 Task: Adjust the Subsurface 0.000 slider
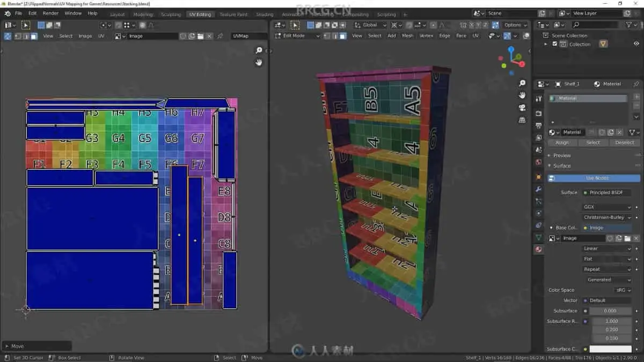pos(610,311)
